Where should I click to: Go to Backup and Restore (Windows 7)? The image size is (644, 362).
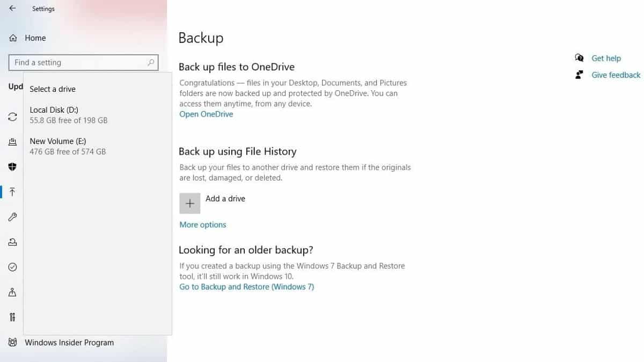coord(246,286)
